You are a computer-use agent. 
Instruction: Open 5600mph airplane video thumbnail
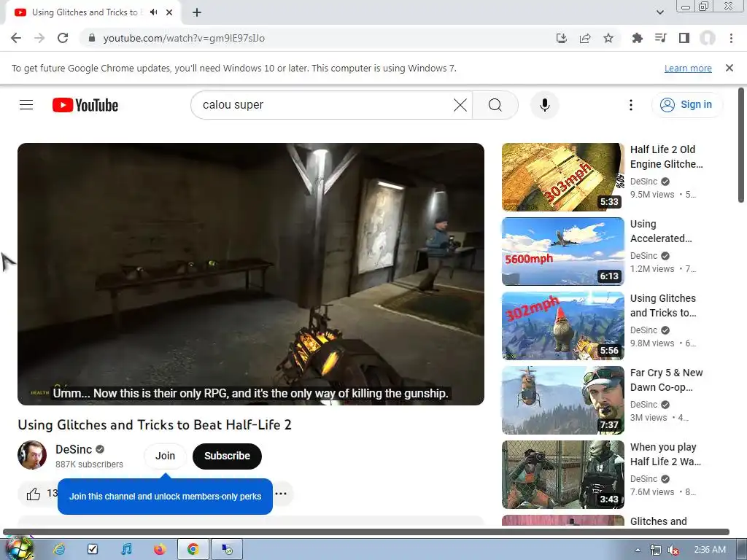tap(562, 252)
